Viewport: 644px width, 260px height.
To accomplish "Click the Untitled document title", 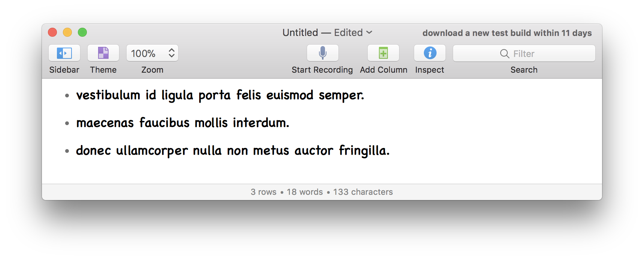I will point(300,33).
